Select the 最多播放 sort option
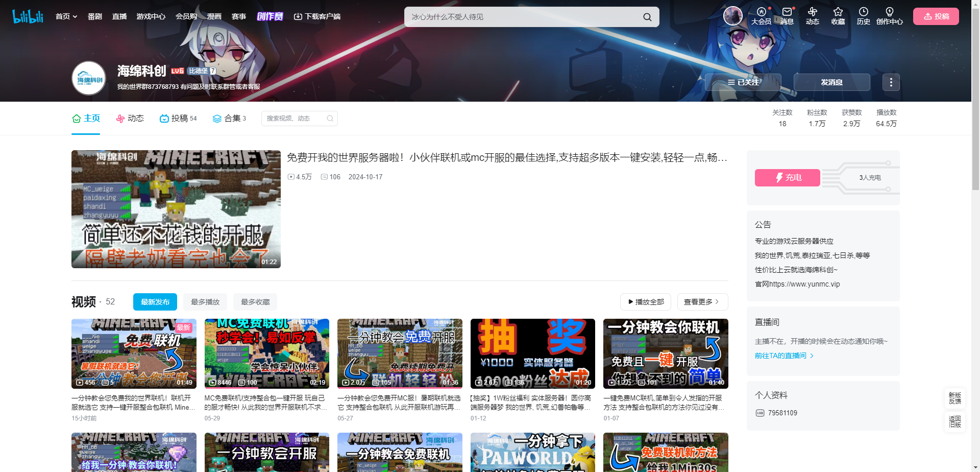Viewport: 980px width, 472px height. click(x=205, y=302)
